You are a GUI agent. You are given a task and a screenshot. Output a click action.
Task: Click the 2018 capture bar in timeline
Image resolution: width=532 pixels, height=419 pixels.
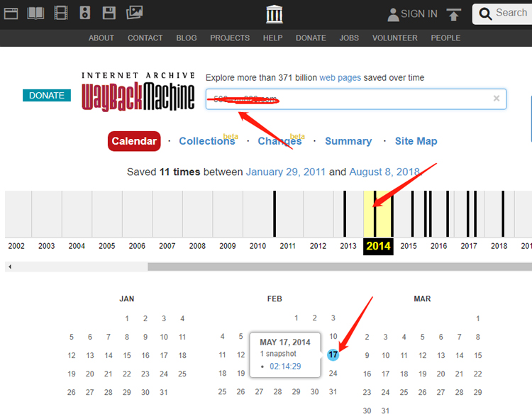[503, 214]
